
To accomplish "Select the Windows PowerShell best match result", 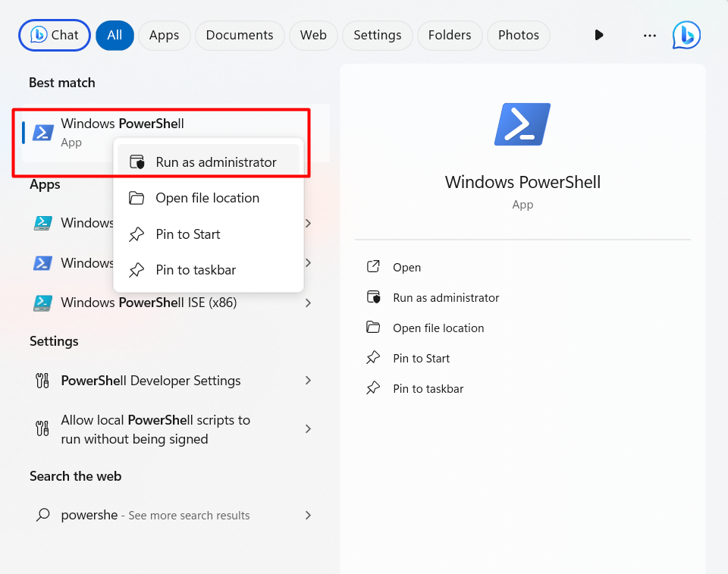I will (x=176, y=133).
